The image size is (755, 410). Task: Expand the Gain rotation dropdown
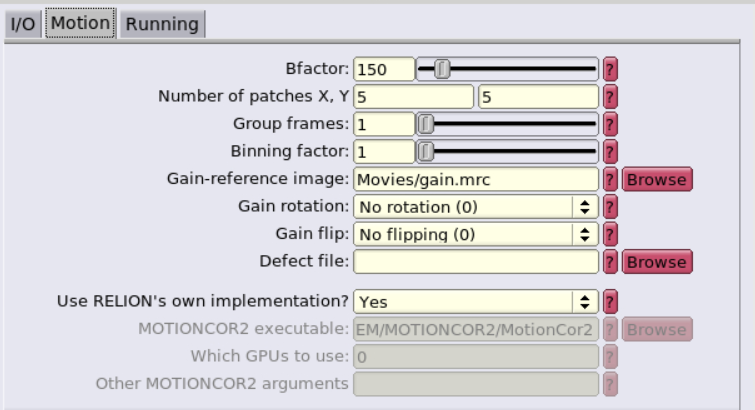click(x=476, y=207)
